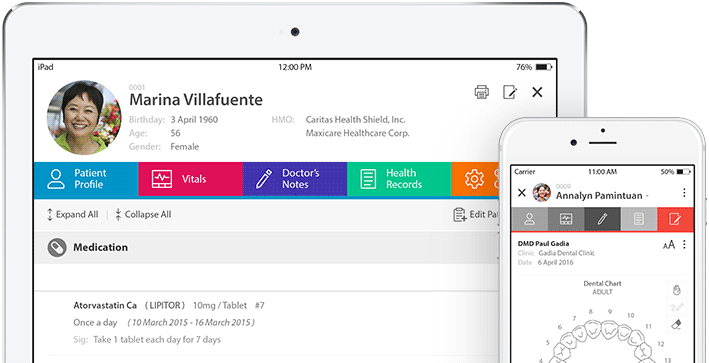This screenshot has width=709, height=363.
Task: Tap the 12:00 PM clock in iPad status bar
Action: (x=295, y=67)
